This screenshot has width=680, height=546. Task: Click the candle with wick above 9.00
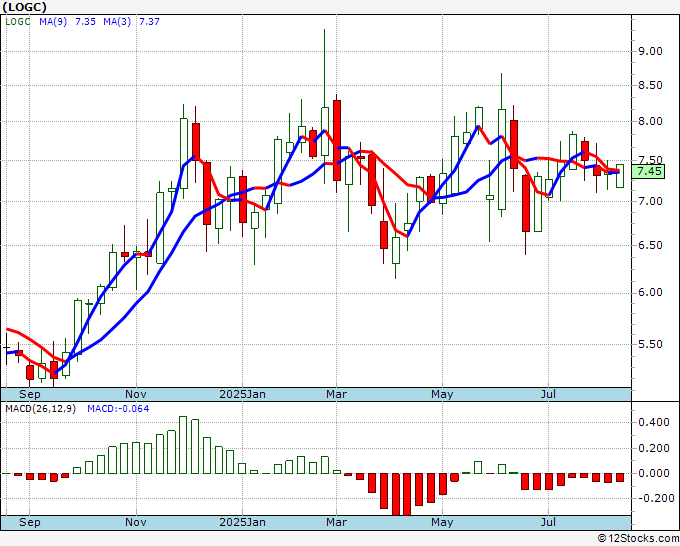(325, 131)
